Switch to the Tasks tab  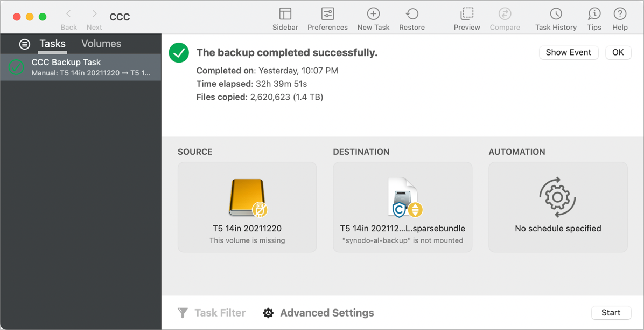point(52,44)
